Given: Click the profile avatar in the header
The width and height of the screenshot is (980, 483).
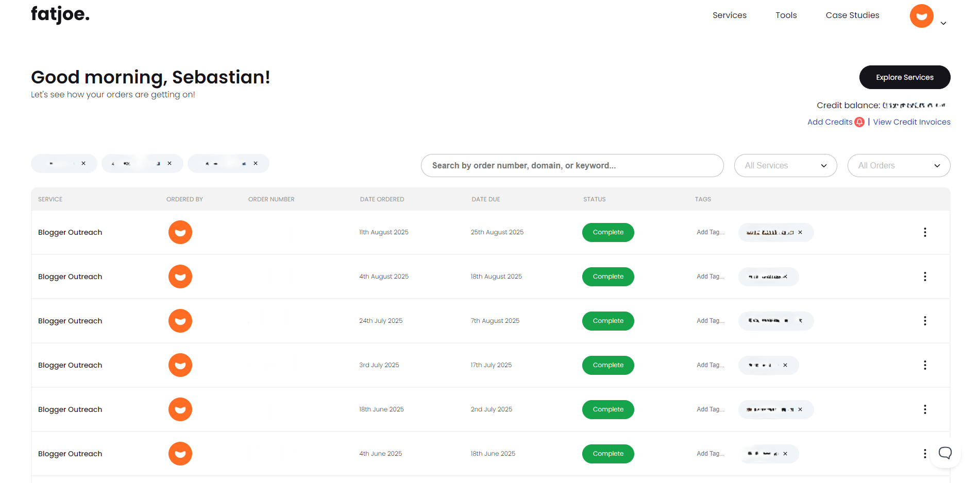Looking at the screenshot, I should [921, 16].
